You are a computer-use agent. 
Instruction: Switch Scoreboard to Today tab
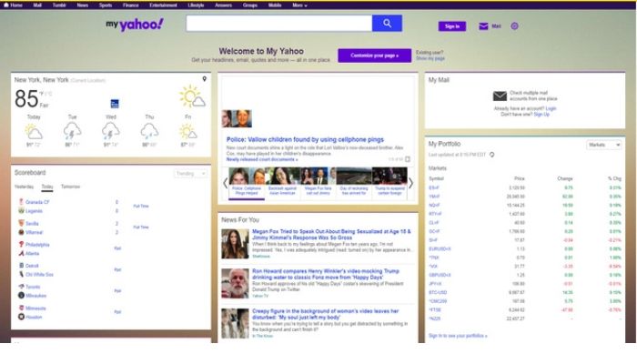(47, 187)
